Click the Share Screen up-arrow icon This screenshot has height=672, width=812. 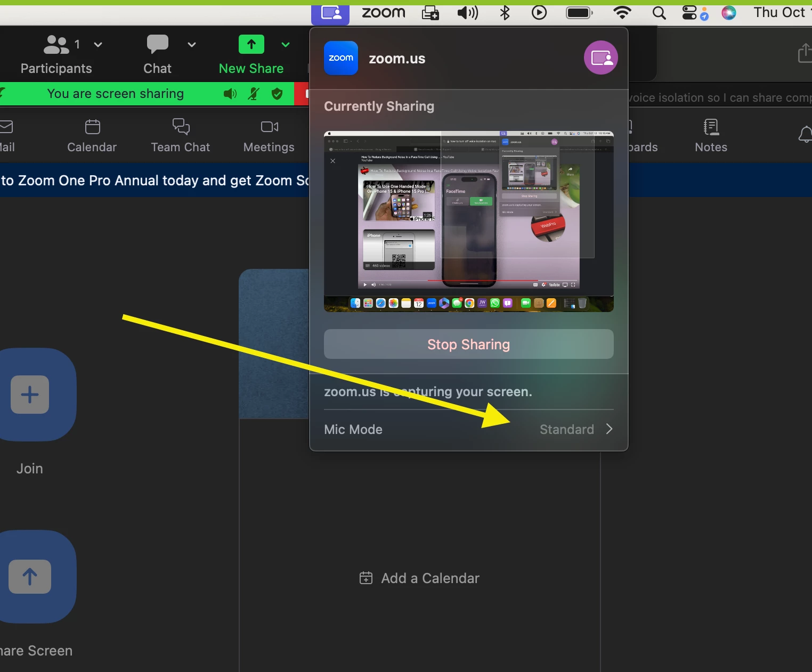[x=30, y=577]
